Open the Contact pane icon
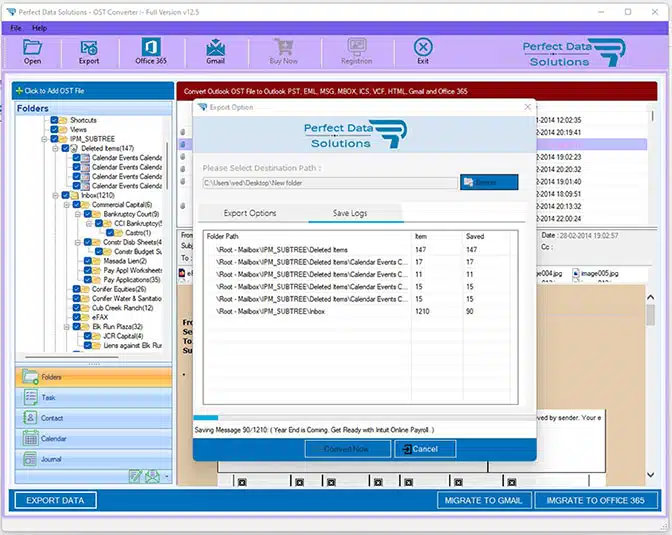This screenshot has width=672, height=535. (30, 418)
